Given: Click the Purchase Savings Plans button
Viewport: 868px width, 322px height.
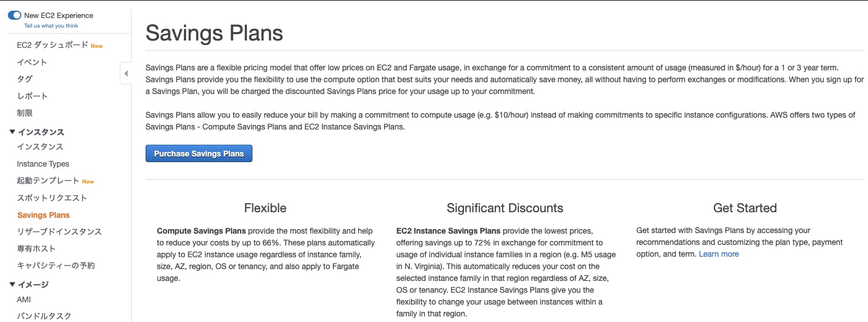Looking at the screenshot, I should coord(198,154).
